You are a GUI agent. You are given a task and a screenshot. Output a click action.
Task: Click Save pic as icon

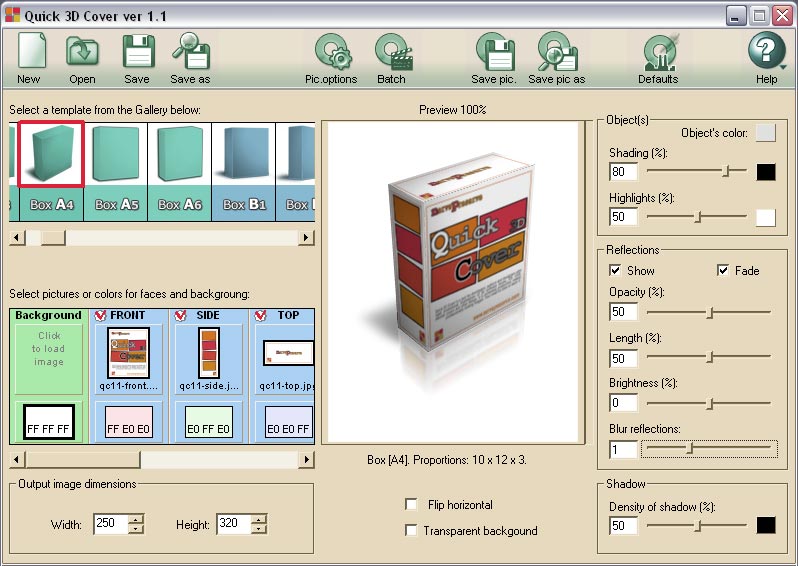[x=557, y=52]
